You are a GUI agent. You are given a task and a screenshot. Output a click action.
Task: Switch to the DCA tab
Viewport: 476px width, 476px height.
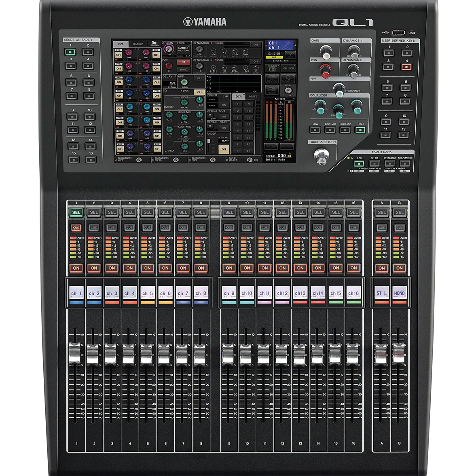[238, 97]
